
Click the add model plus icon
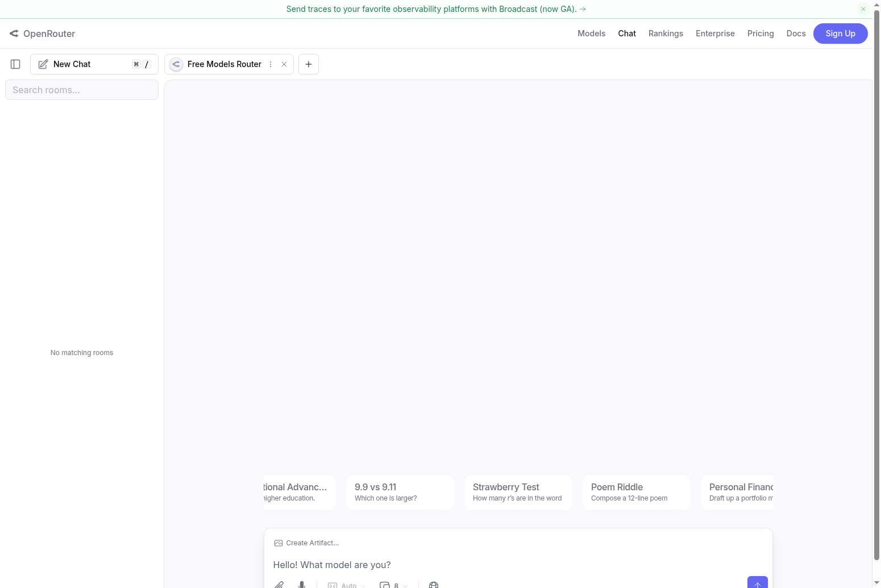point(309,64)
